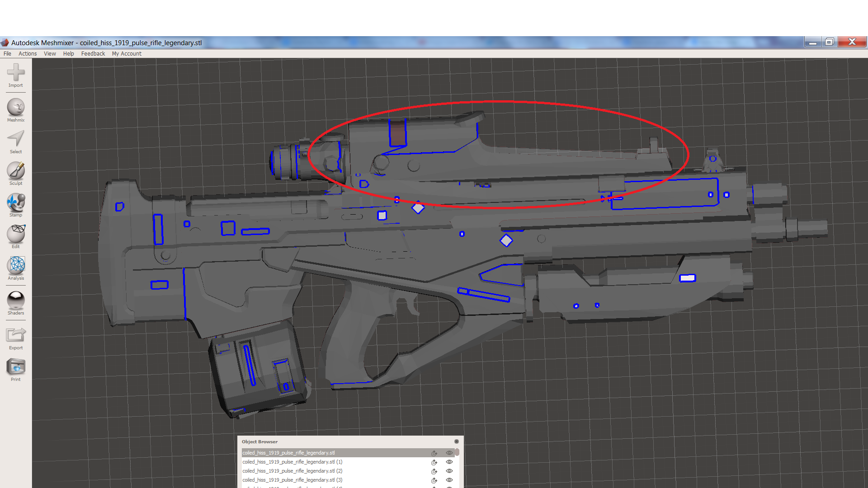Click the Object Browser scrollbar thumb
Screen dimensions: 868x488
(457, 452)
